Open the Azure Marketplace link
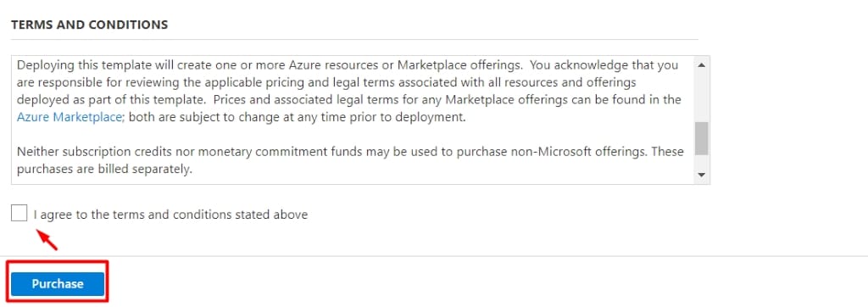This screenshot has height=307, width=868. pyautogui.click(x=69, y=117)
